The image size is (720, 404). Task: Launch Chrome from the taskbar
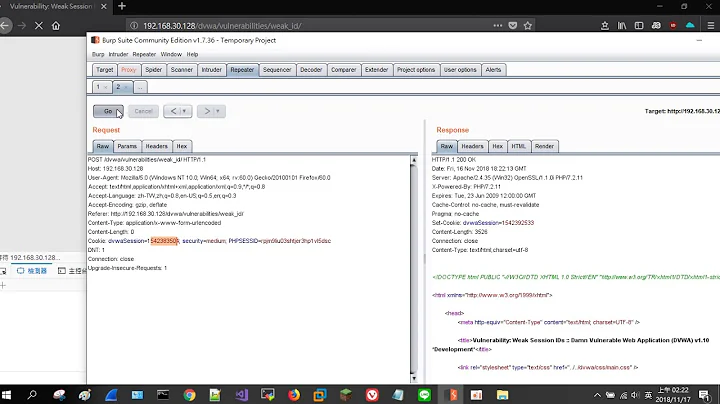(189, 395)
